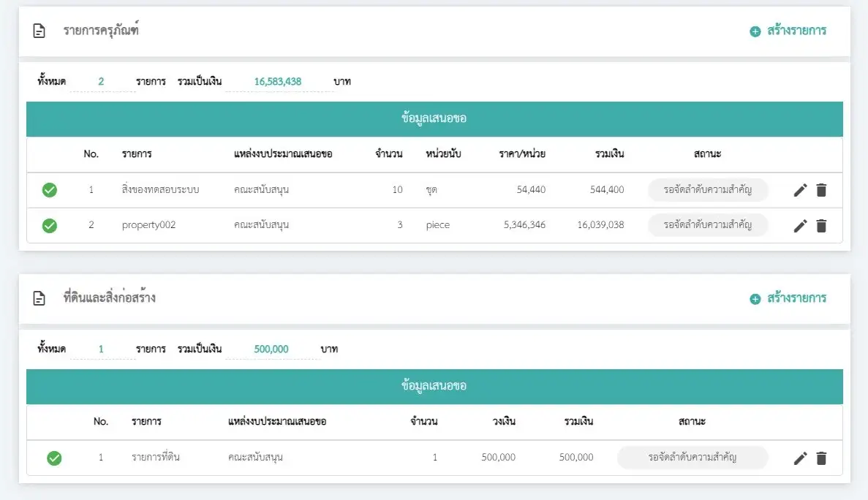Click total amount field showing 500,000
Viewport: 868px width, 500px height.
(271, 349)
